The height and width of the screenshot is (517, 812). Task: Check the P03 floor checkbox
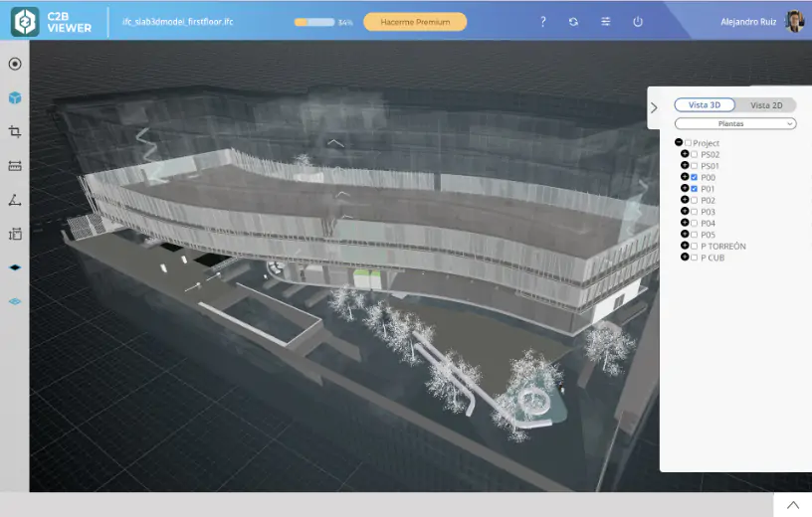tap(695, 212)
